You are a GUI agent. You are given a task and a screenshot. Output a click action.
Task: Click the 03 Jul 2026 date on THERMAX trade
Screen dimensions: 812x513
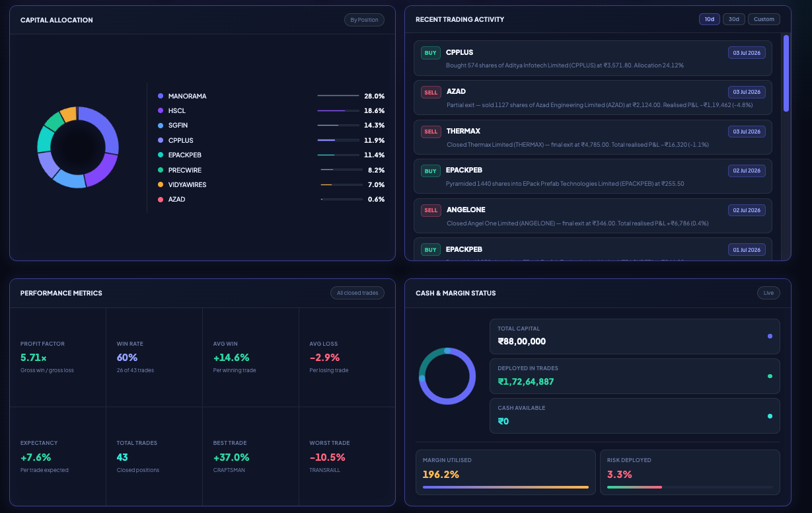[747, 131]
